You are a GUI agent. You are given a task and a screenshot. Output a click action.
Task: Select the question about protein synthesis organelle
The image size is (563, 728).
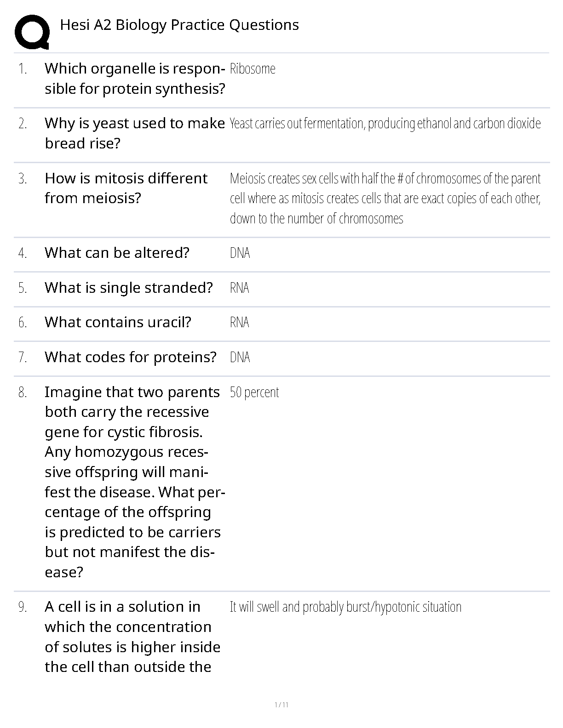tap(135, 79)
